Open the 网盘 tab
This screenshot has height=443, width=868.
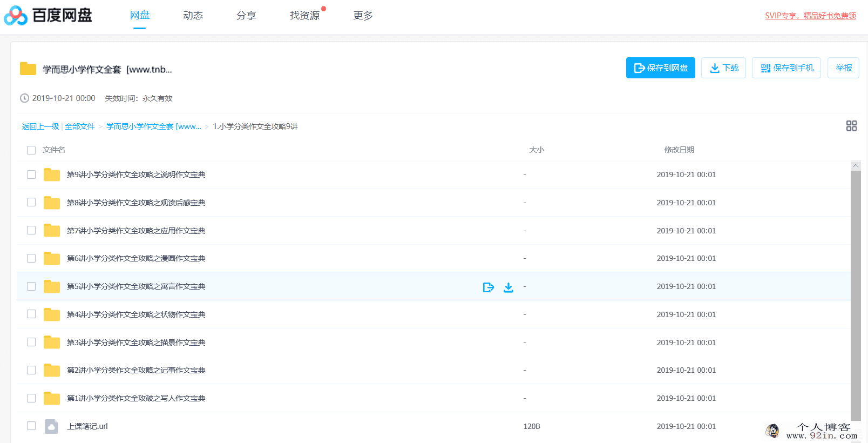click(140, 15)
